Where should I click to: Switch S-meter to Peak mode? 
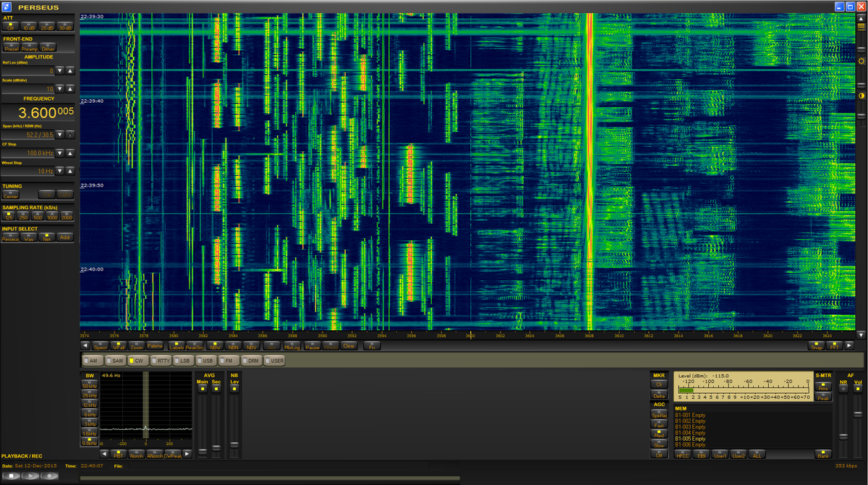(x=823, y=397)
